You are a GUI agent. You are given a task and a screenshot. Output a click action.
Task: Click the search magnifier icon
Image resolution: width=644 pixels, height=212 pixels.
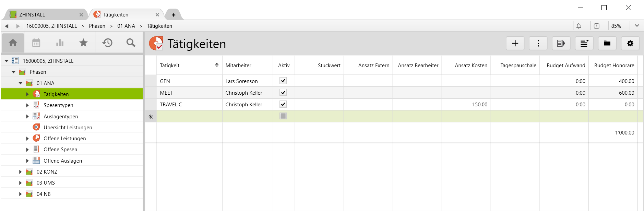[x=131, y=43]
